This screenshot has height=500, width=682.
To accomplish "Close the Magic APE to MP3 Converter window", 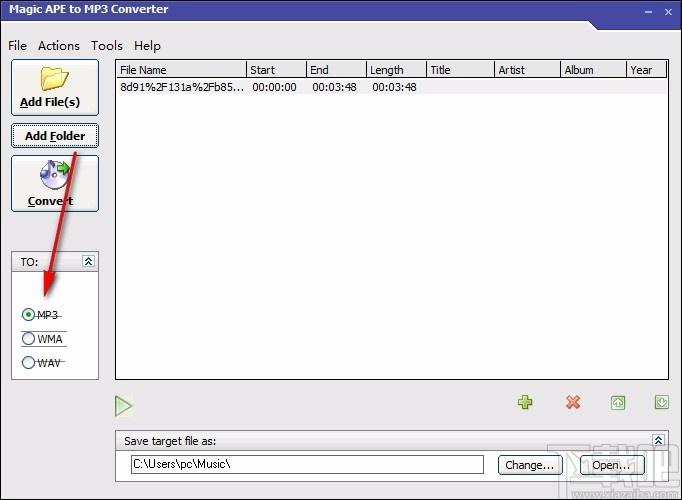I will tap(669, 12).
